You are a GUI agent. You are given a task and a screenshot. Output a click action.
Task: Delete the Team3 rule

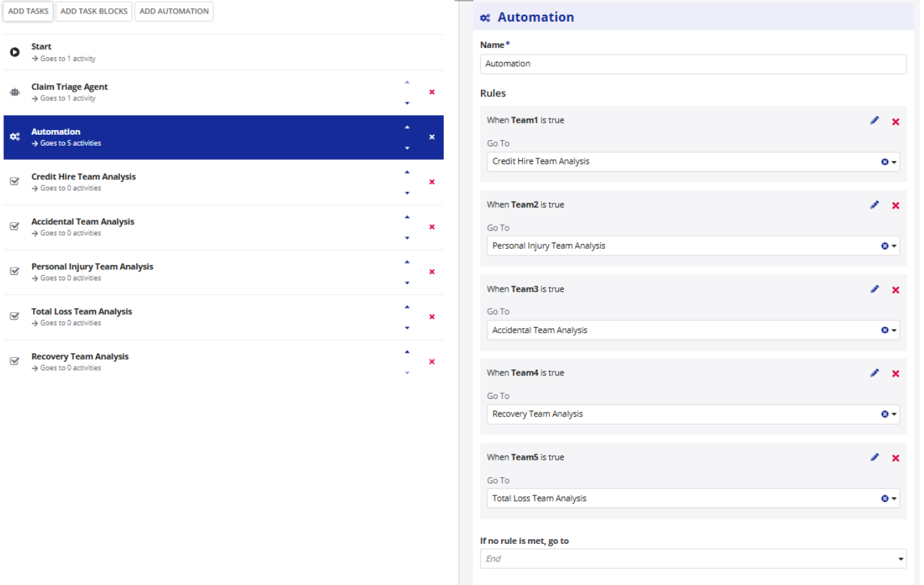[896, 290]
